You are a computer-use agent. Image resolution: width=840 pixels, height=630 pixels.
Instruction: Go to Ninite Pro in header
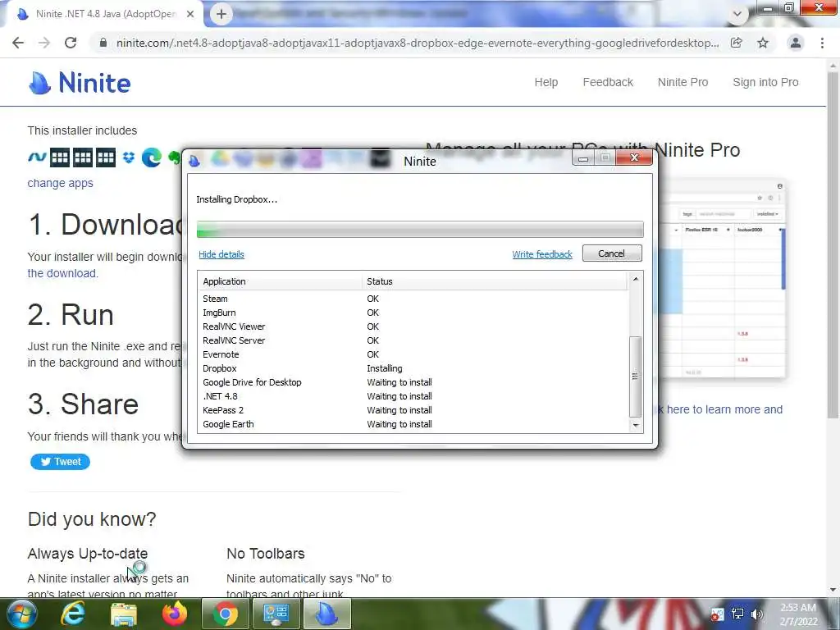tap(682, 83)
